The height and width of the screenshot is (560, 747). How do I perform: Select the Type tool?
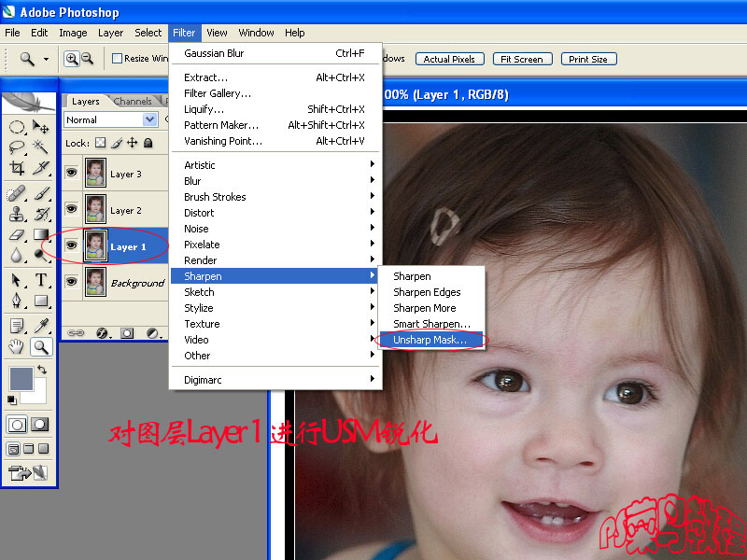coord(41,280)
